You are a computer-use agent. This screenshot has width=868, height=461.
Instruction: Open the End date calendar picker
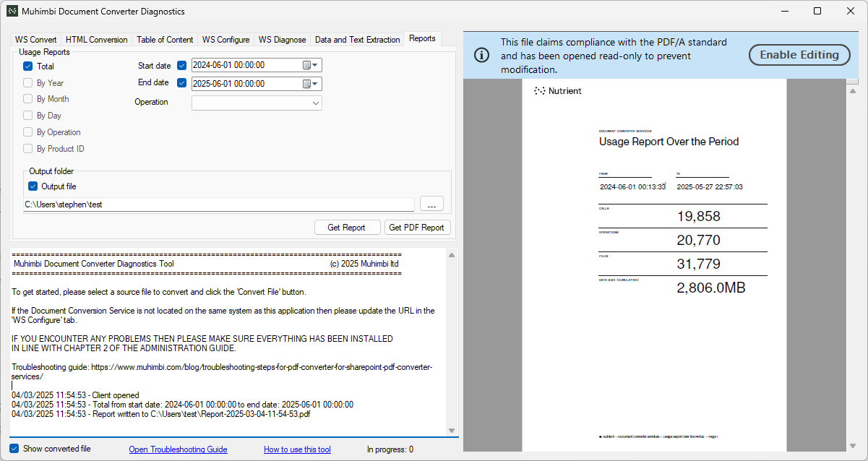pyautogui.click(x=311, y=84)
